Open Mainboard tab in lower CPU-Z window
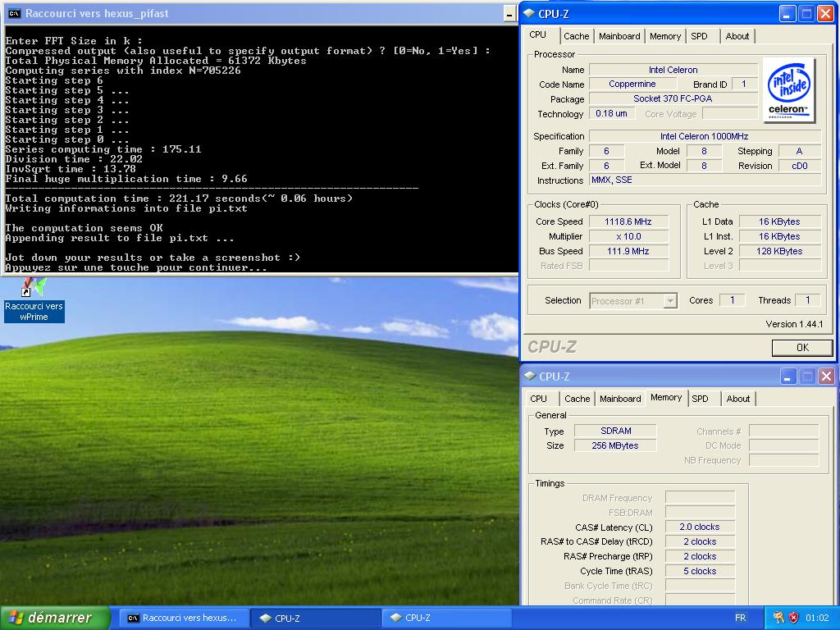Screen dimensions: 840x630 620,399
